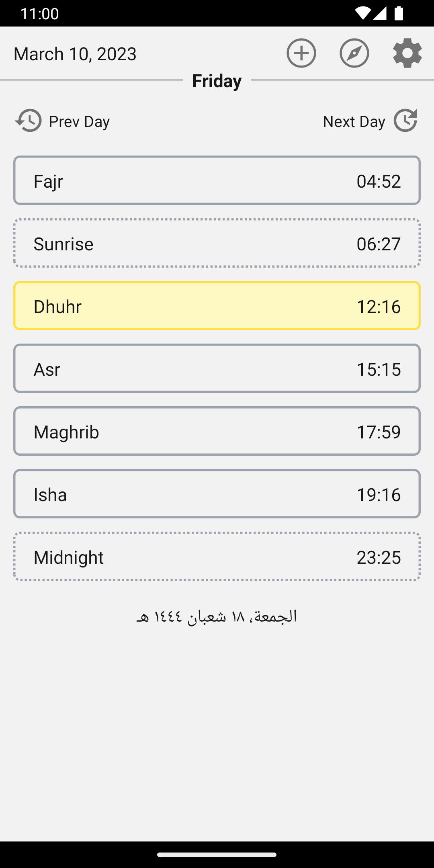
Task: Choose the Isha prayer row
Action: pos(217,494)
